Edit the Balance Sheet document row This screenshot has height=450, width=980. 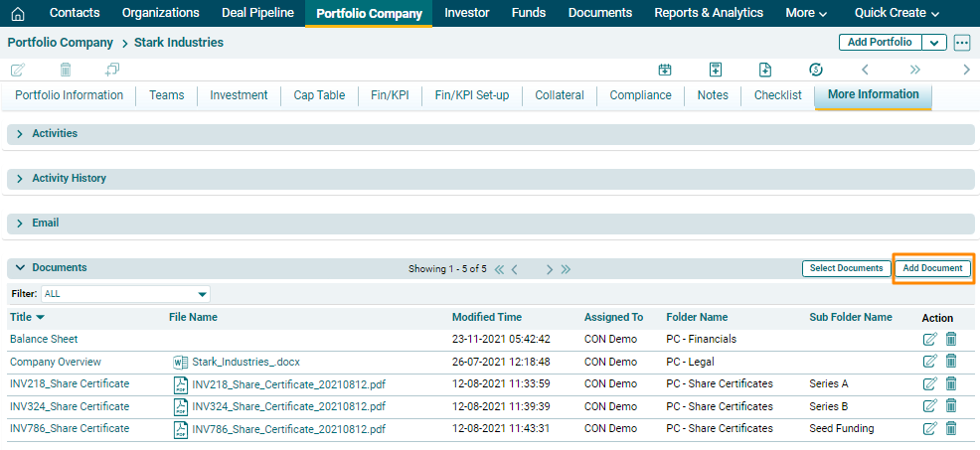[x=929, y=340]
